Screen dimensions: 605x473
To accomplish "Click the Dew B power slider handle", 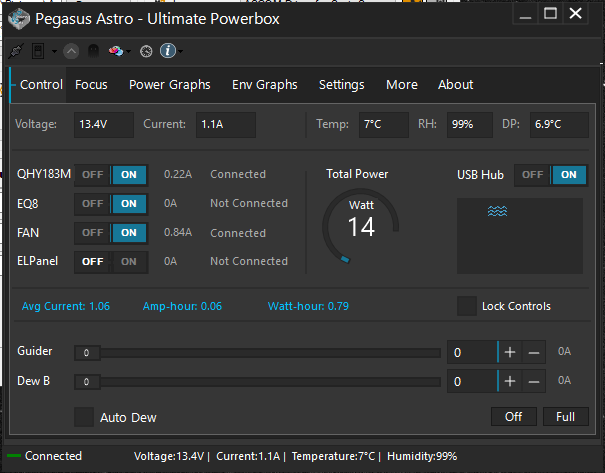I will pyautogui.click(x=87, y=382).
